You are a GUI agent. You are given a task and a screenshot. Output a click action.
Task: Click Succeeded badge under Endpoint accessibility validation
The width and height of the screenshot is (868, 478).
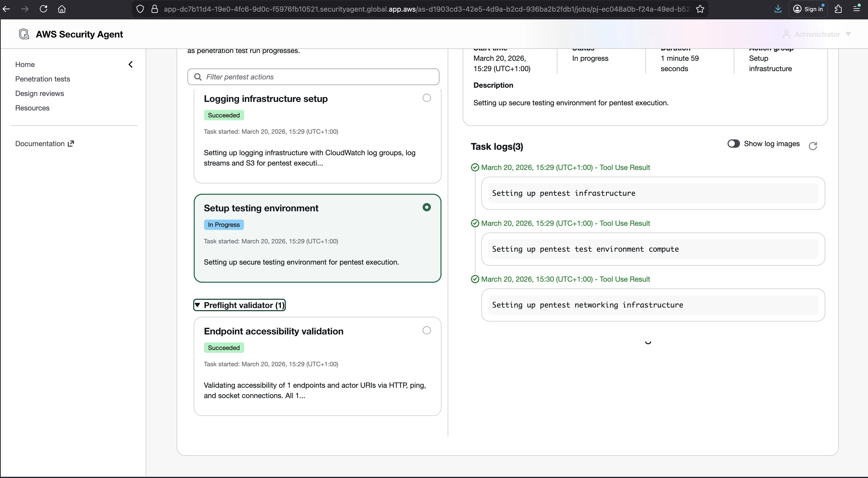click(x=224, y=348)
